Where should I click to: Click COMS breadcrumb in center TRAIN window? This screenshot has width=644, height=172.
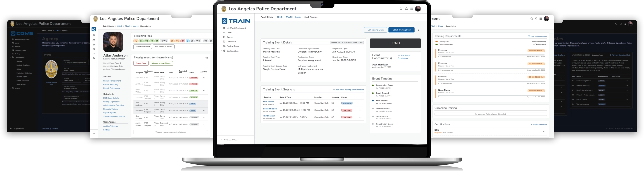[x=279, y=17]
